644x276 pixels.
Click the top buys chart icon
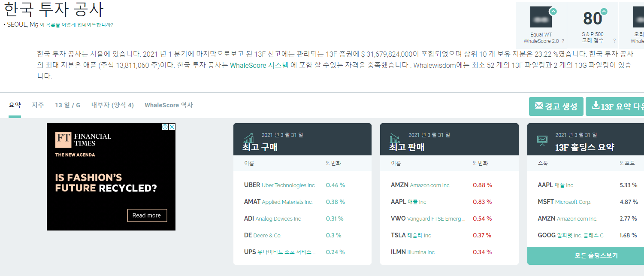pos(248,138)
